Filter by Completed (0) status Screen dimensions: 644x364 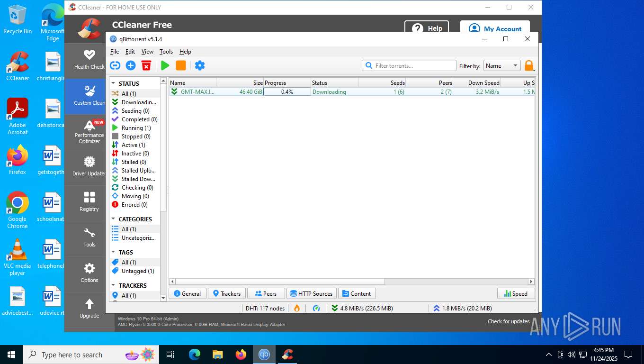click(134, 119)
